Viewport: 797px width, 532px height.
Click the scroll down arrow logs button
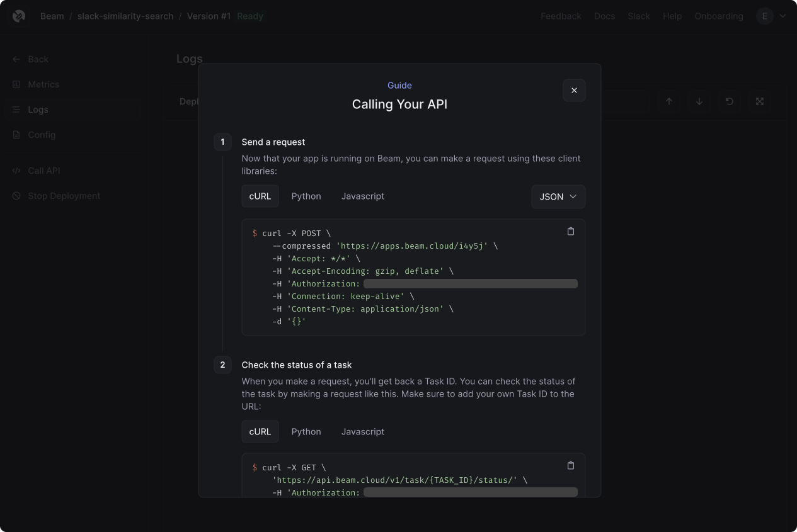[x=699, y=101]
